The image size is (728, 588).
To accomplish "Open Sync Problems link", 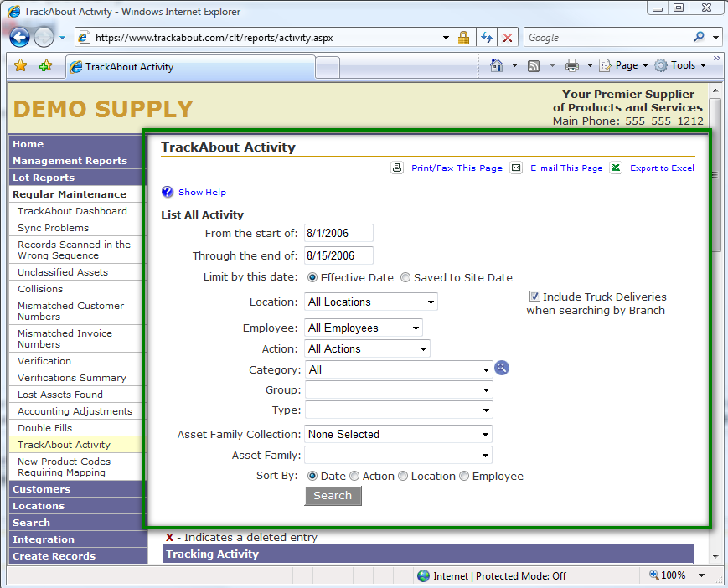I will [53, 227].
